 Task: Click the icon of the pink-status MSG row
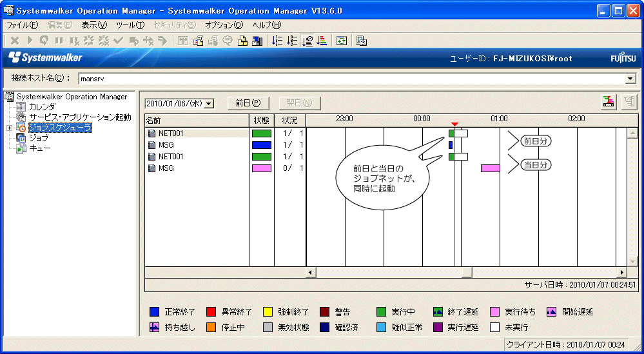point(152,168)
